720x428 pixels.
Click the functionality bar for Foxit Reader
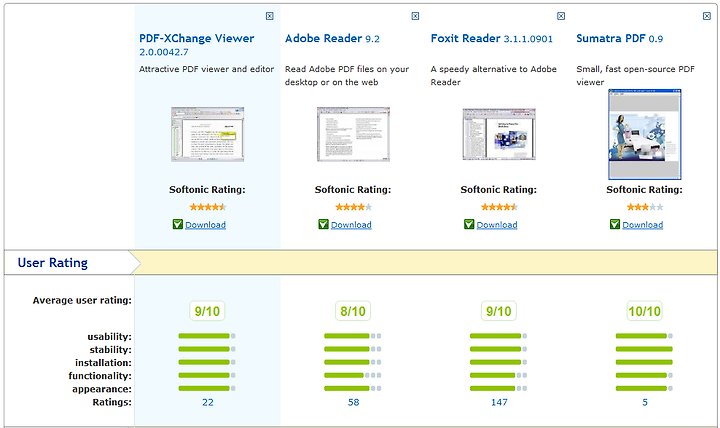[499, 375]
